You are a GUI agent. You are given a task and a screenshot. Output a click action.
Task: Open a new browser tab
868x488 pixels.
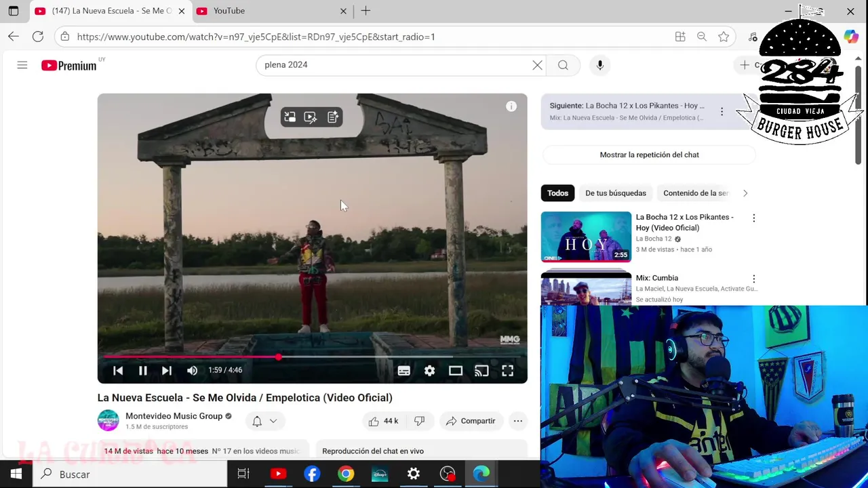(x=366, y=11)
